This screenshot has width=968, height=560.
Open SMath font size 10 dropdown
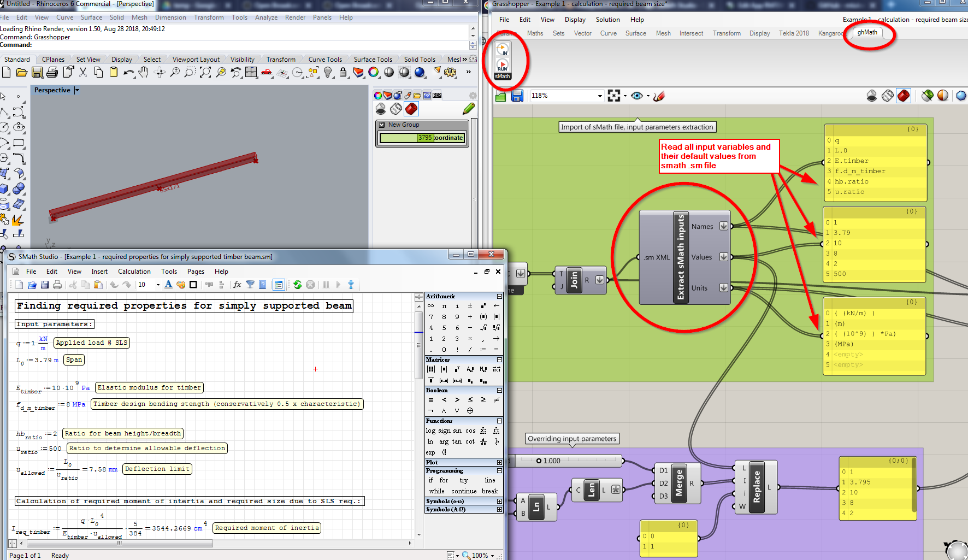point(158,285)
